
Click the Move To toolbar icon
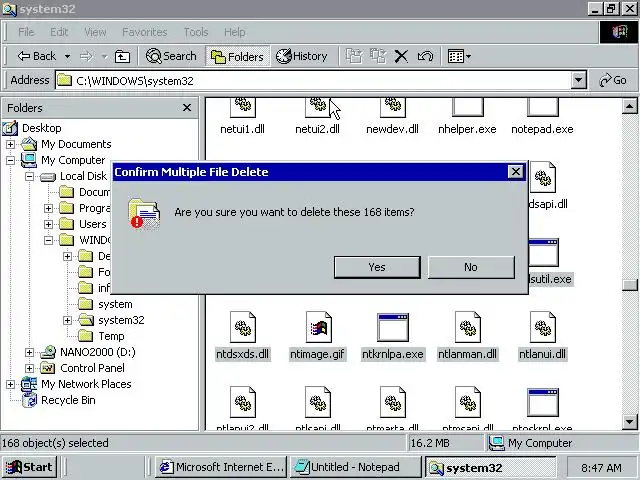(x=354, y=56)
